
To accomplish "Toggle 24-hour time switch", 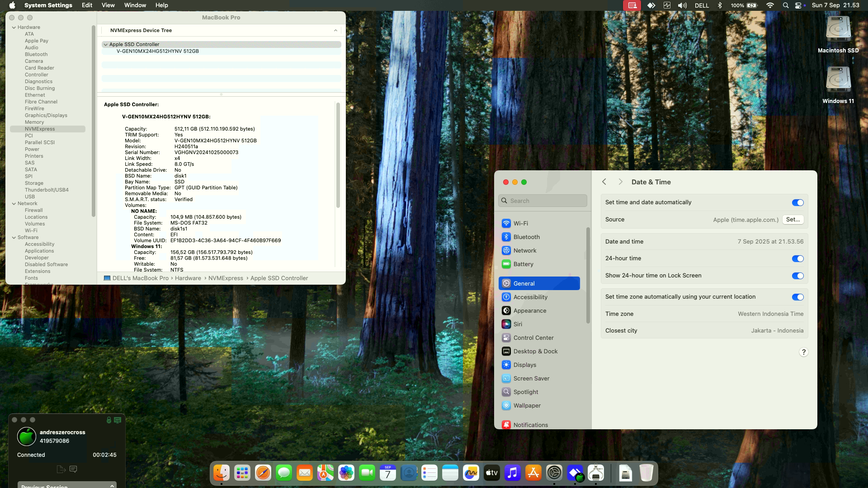I will (797, 259).
